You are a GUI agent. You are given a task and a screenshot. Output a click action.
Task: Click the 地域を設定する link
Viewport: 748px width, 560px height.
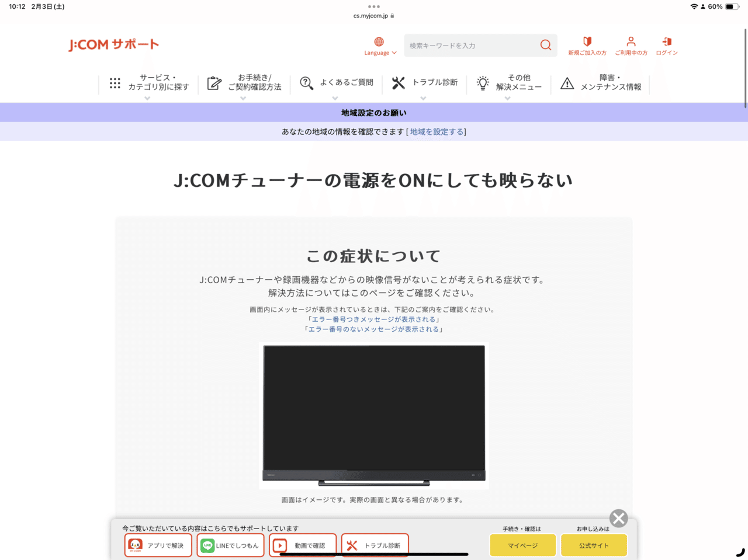point(437,132)
